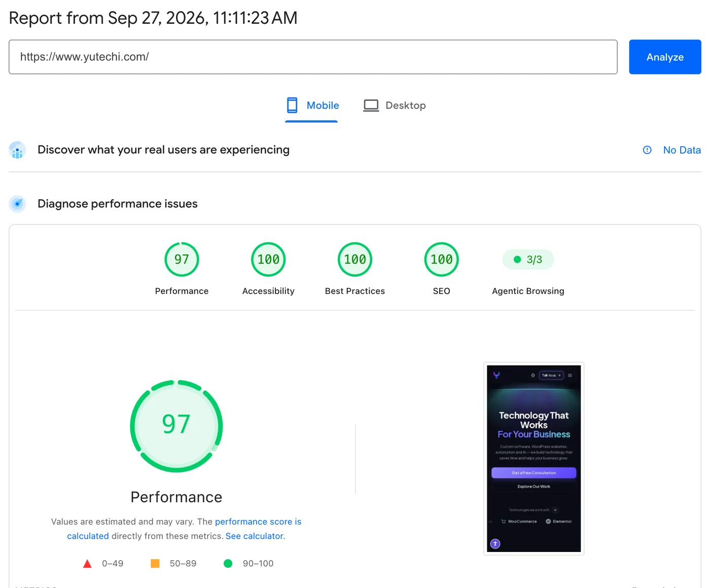
Task: Click the diagnose performance radar icon
Action: pyautogui.click(x=17, y=204)
